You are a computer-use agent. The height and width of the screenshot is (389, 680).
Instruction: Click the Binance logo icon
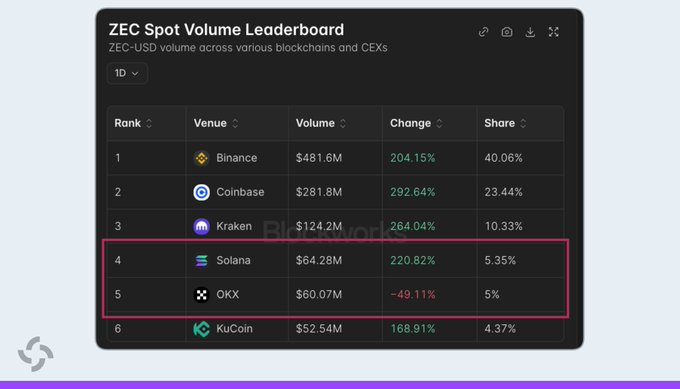click(201, 158)
